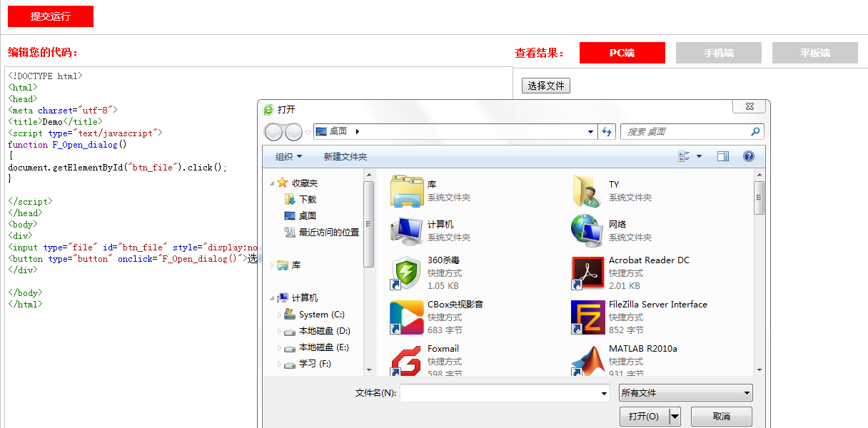Select 最近访问的位置 in navigation pane
868x428 pixels.
(329, 232)
